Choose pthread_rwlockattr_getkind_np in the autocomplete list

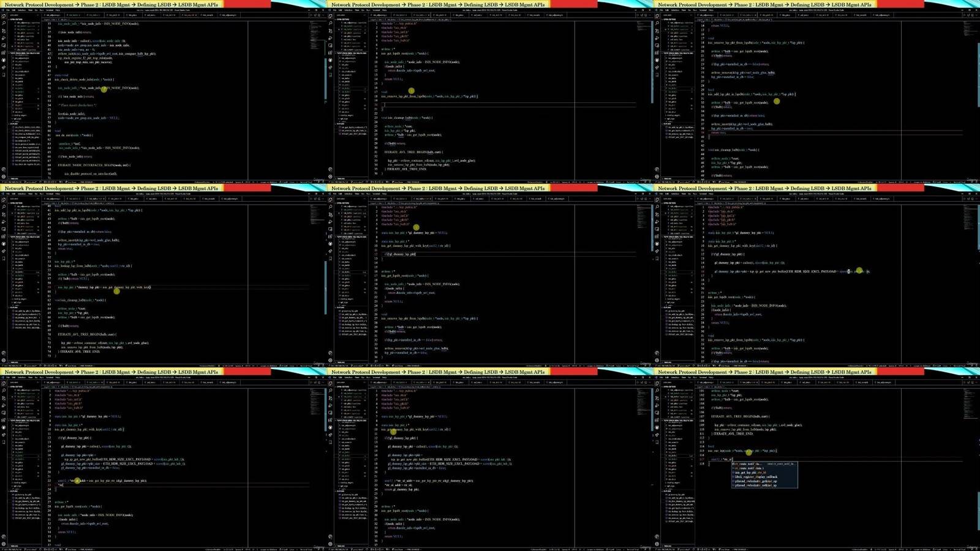(764, 481)
